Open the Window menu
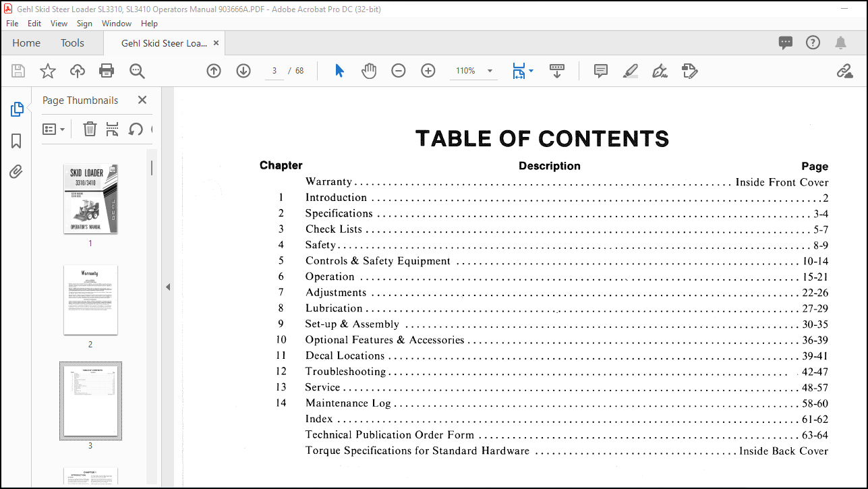The width and height of the screenshot is (868, 489). pyautogui.click(x=117, y=23)
